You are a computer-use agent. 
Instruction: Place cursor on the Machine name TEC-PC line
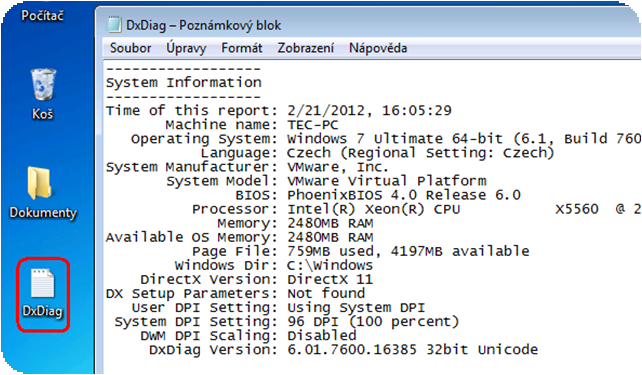(252, 124)
